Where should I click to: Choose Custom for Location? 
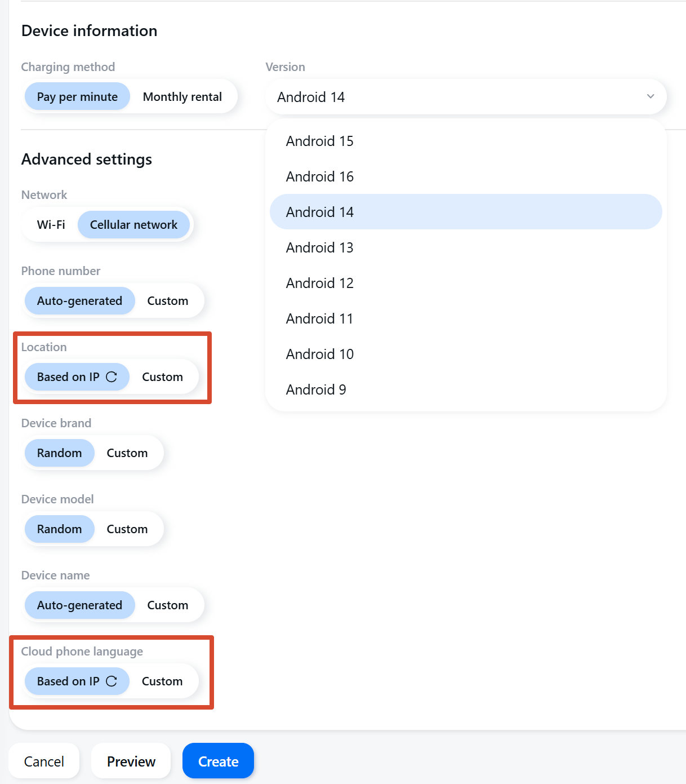click(x=162, y=377)
